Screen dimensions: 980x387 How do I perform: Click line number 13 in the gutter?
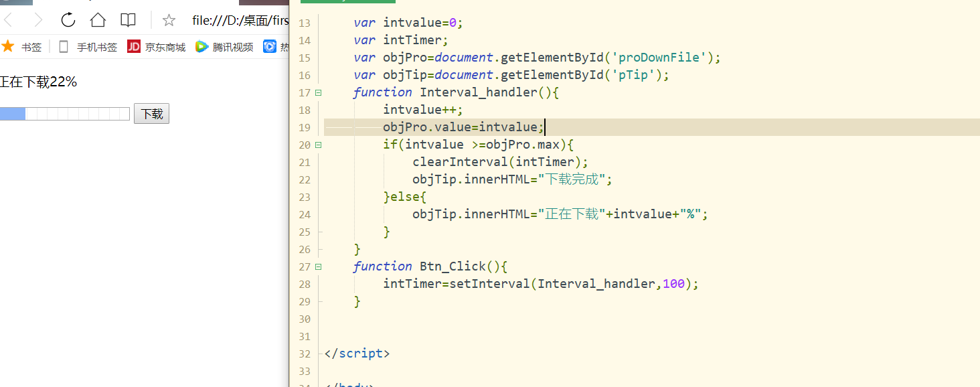point(305,23)
